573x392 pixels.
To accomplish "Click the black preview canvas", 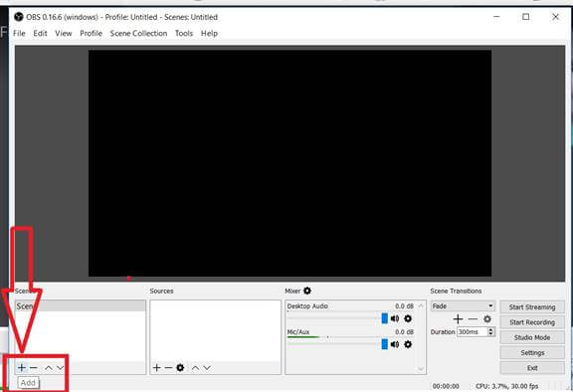I will click(289, 163).
